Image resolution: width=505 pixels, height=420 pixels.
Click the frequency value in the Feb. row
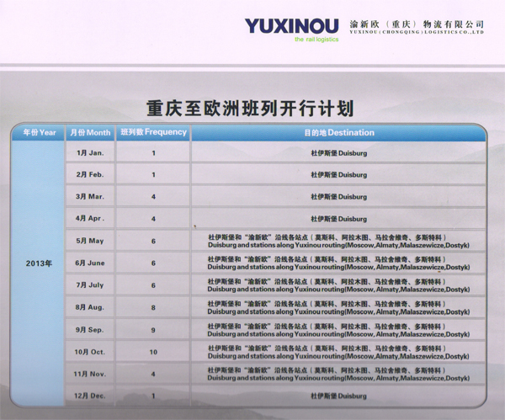tap(154, 174)
